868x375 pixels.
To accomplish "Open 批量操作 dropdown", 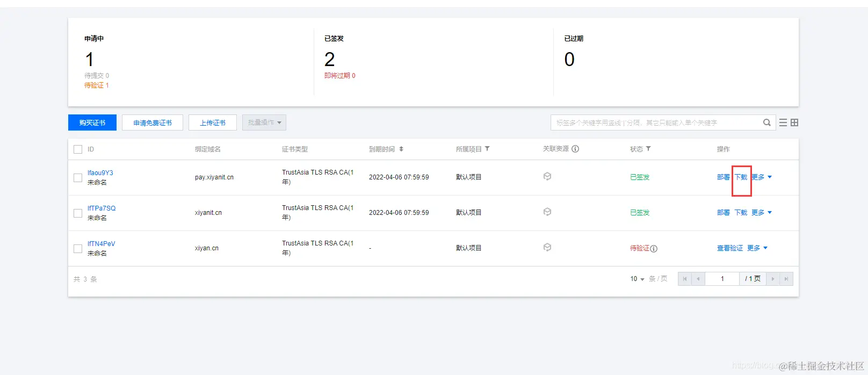I will click(x=264, y=122).
